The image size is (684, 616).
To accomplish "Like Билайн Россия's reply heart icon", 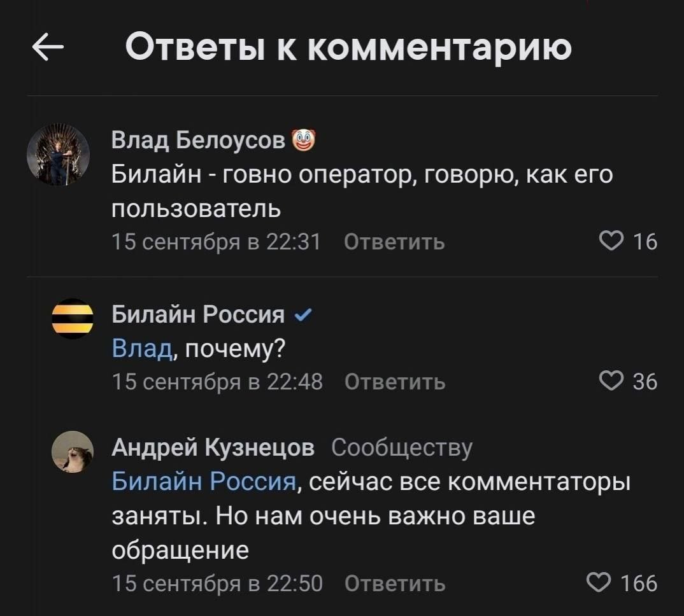I will (611, 381).
